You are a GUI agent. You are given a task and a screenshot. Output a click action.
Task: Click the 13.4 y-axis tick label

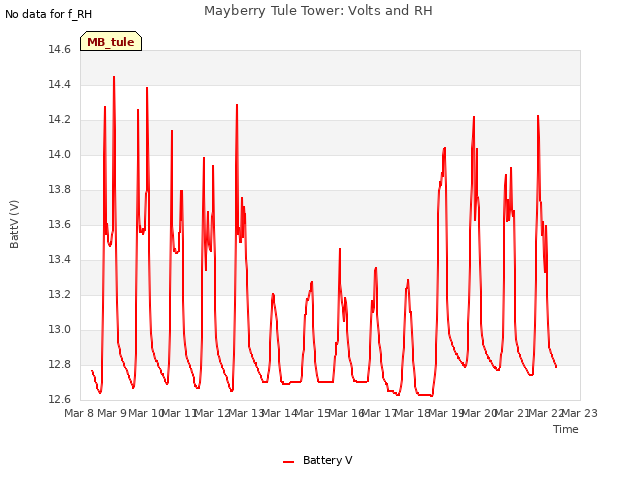point(60,260)
